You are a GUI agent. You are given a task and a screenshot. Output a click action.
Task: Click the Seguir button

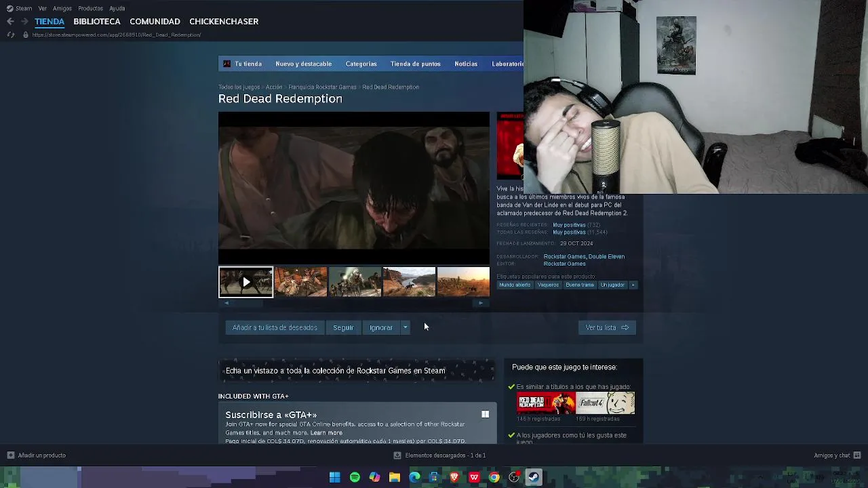coord(343,327)
